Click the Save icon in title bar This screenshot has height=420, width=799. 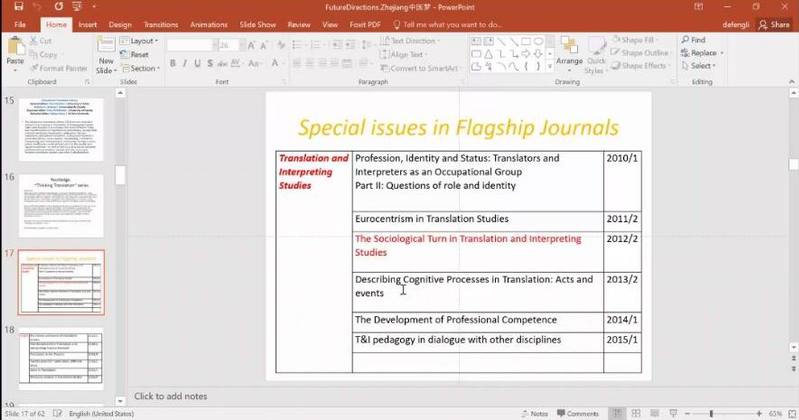[19, 7]
